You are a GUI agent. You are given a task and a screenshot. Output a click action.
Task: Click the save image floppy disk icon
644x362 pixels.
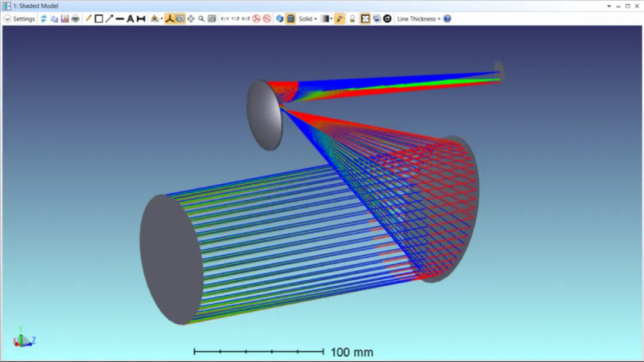tap(65, 18)
